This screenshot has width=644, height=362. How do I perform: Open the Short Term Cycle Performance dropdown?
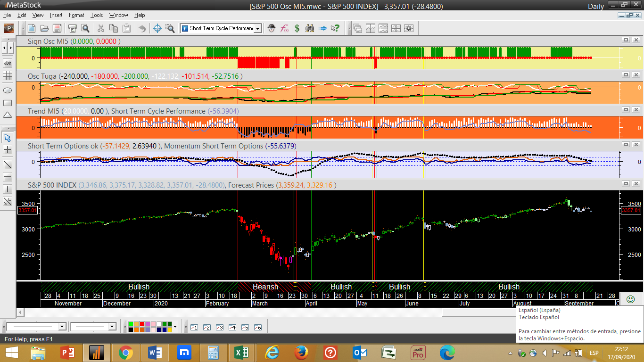tap(257, 29)
